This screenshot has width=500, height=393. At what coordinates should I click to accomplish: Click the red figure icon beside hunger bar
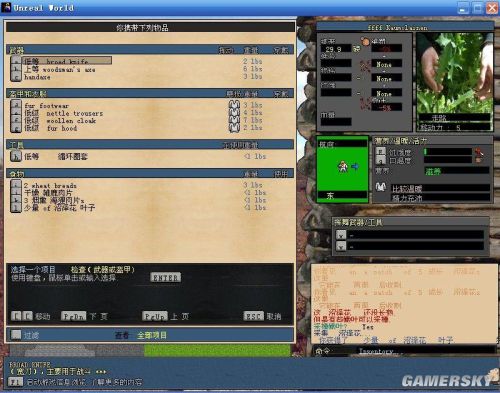[x=479, y=152]
